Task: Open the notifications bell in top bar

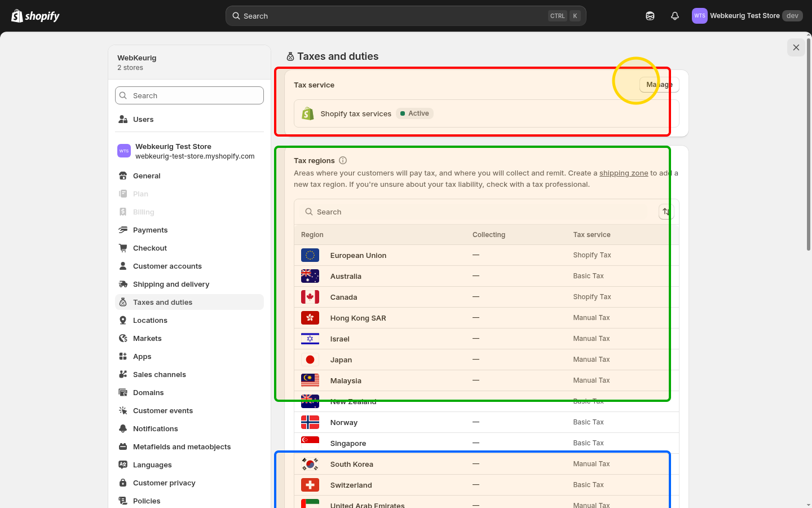Action: point(675,16)
